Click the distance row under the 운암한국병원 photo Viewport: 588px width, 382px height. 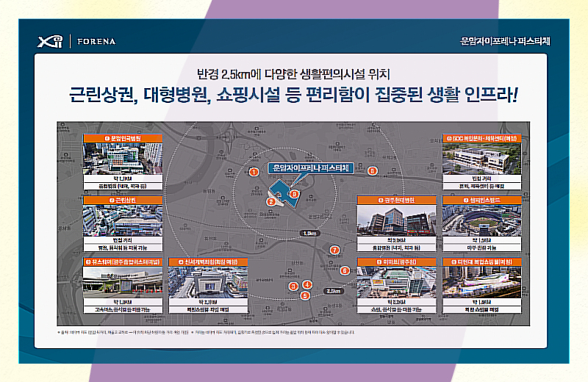tap(123, 179)
